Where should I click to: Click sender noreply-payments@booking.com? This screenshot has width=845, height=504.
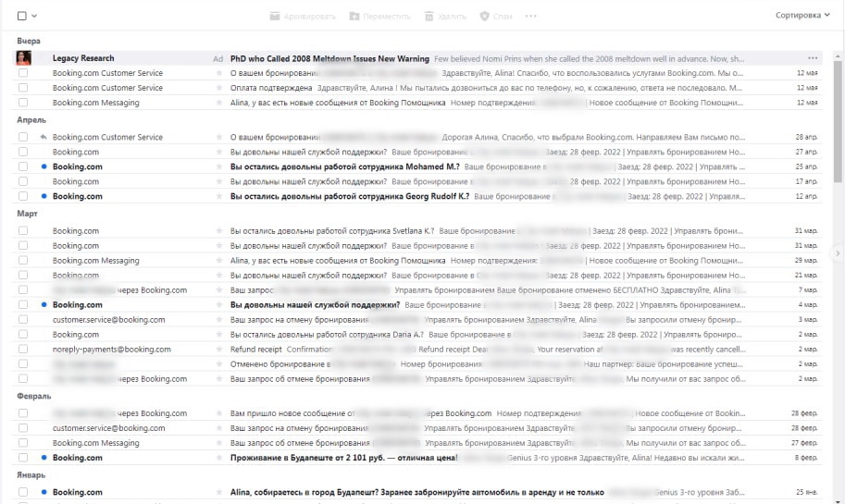click(112, 349)
